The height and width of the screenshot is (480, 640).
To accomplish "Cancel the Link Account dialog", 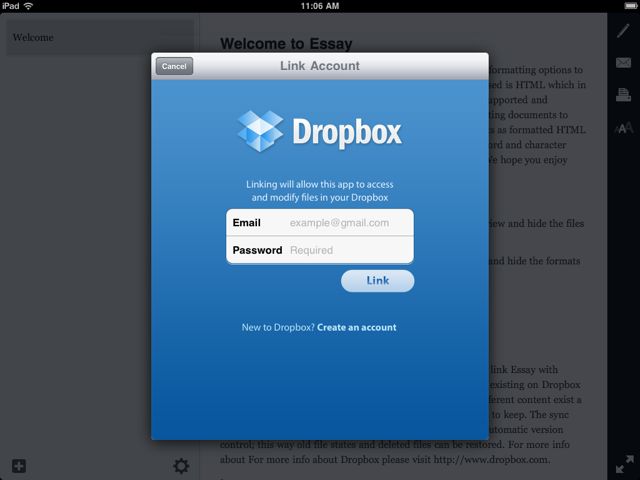I will click(174, 66).
